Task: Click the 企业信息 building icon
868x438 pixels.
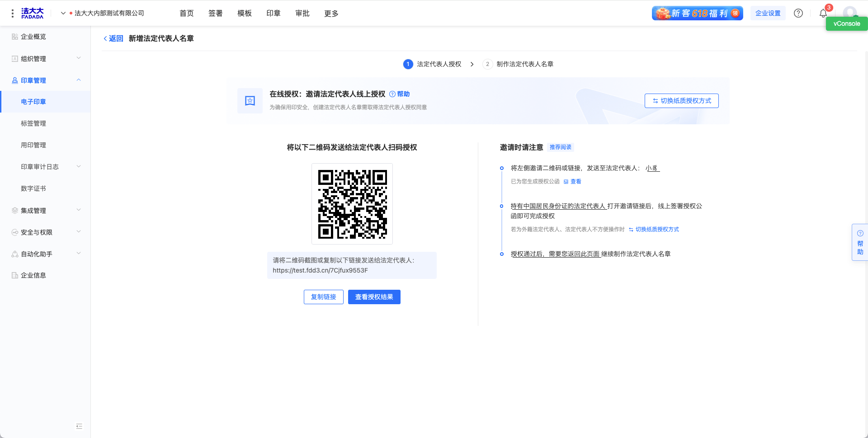Action: [15, 275]
